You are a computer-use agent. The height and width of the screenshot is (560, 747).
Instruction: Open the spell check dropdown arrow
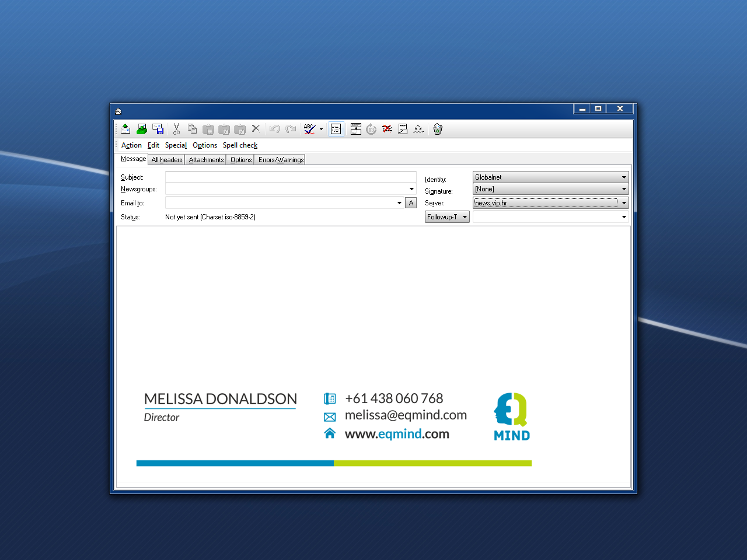321,129
